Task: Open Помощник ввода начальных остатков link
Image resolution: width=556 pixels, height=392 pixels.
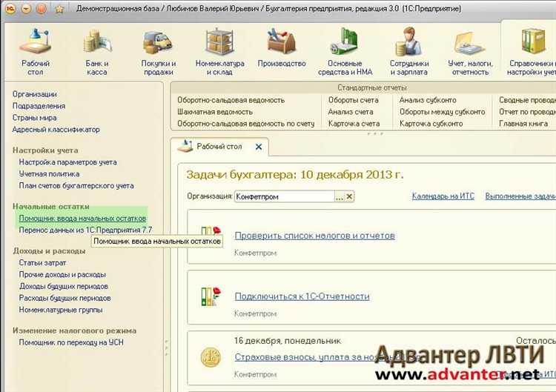Action: pyautogui.click(x=82, y=219)
